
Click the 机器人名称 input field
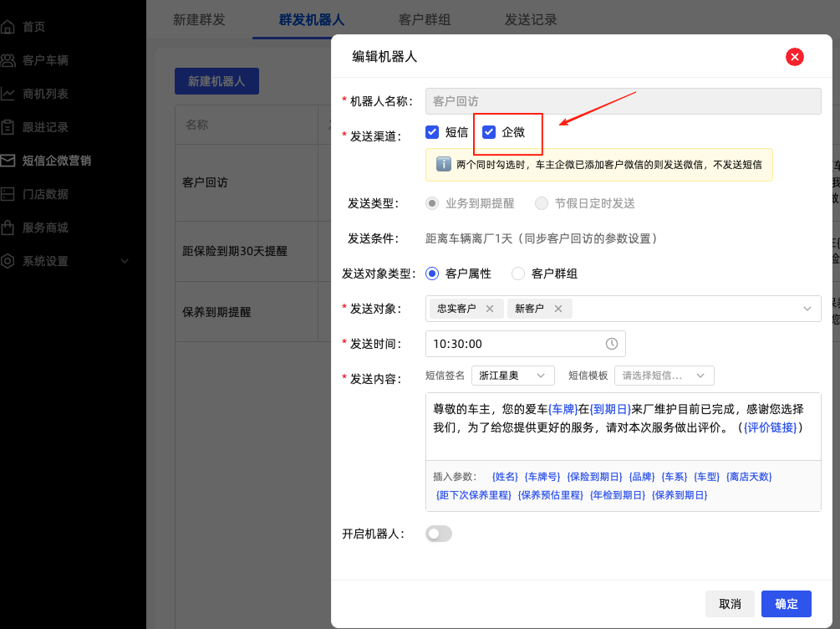point(623,101)
